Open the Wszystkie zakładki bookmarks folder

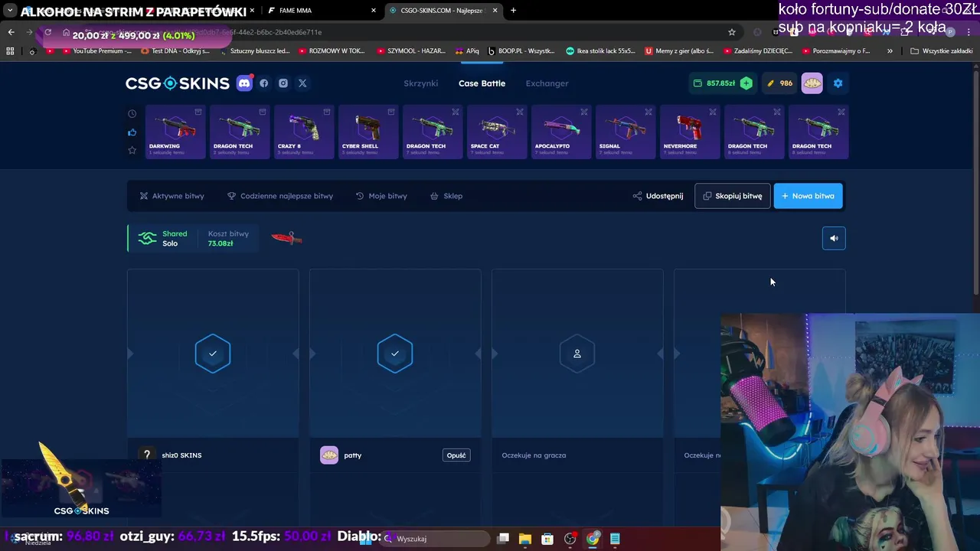[942, 51]
